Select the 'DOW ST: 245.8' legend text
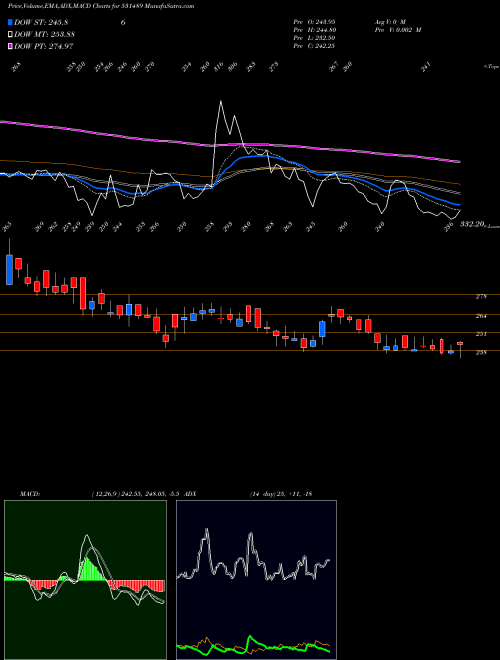Screen dimensions: 500x660 point(42,22)
